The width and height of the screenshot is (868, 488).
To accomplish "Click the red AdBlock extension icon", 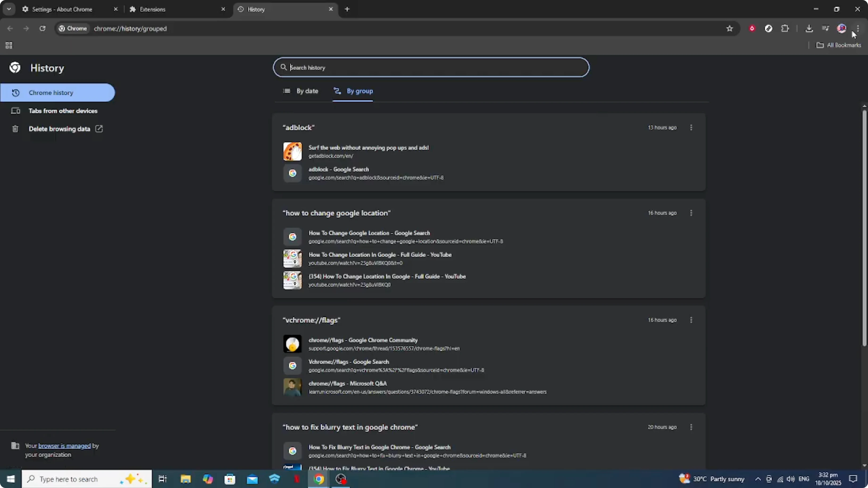I will [752, 28].
